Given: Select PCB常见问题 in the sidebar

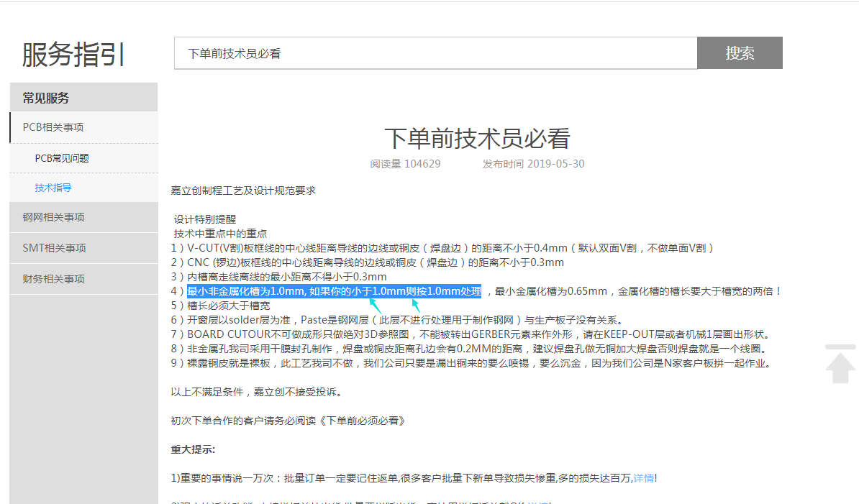Looking at the screenshot, I should 62,158.
